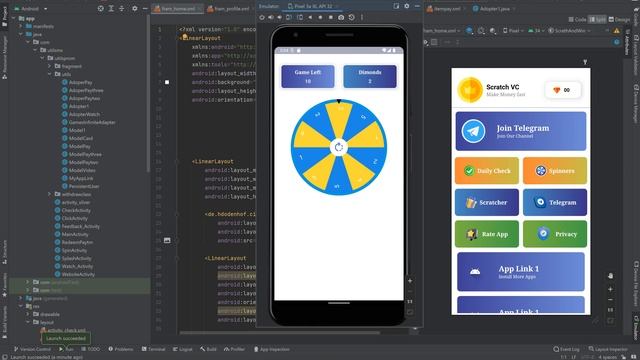
Task: Open emulator snapshots with the clock icon
Action: [351, 18]
